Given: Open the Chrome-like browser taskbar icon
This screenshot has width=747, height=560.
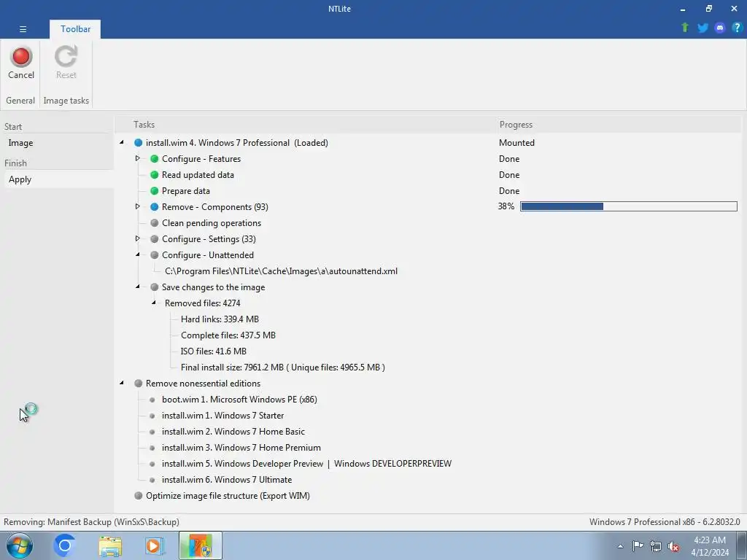Looking at the screenshot, I should [64, 545].
